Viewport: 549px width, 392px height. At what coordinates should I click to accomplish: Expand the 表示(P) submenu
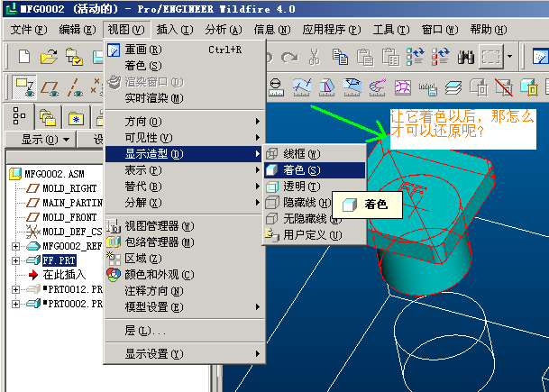[185, 170]
